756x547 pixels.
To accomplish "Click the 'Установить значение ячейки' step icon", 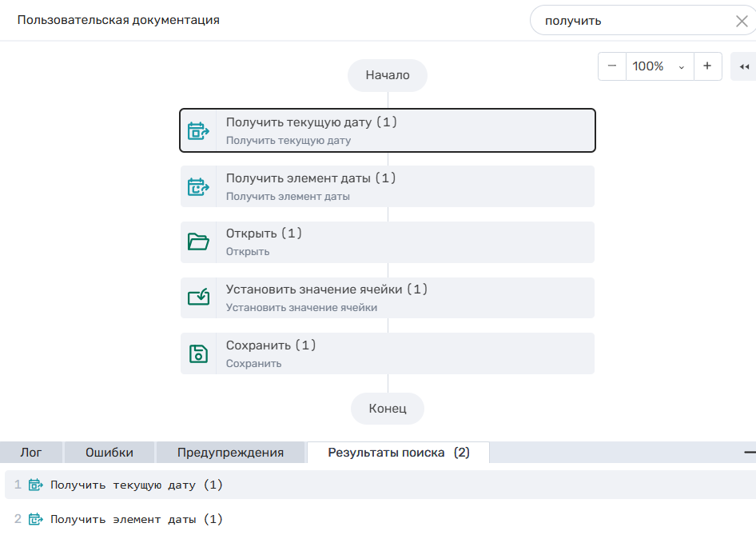I will [197, 298].
